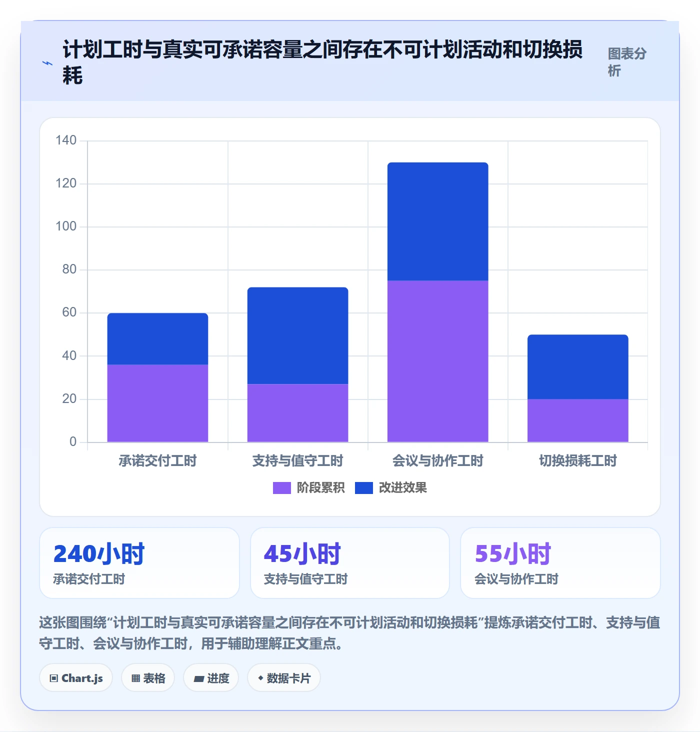This screenshot has height=732, width=700.
Task: Click the chart title heading text
Action: pyautogui.click(x=322, y=62)
